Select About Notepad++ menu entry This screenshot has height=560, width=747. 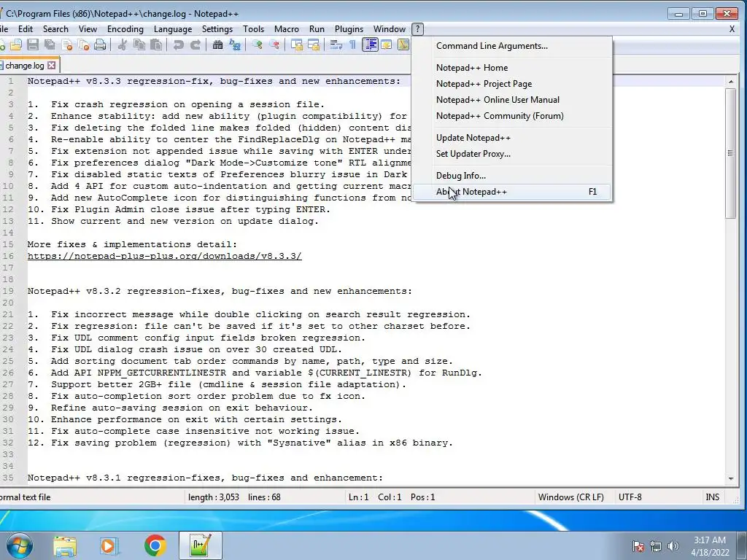(512, 192)
